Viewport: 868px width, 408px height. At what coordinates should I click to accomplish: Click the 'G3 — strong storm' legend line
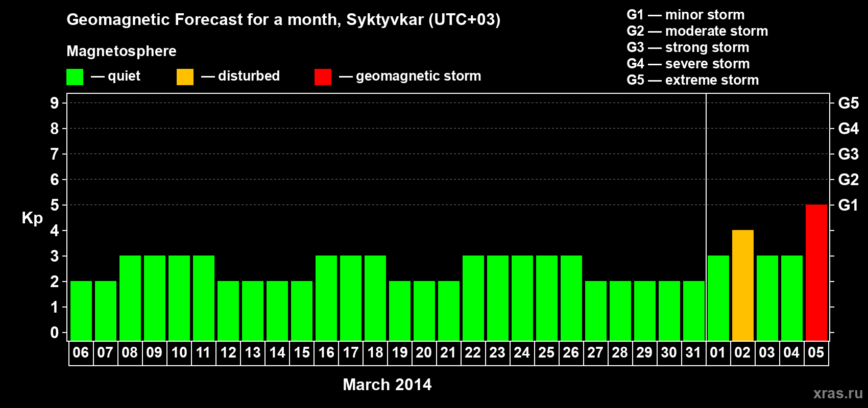pos(688,47)
